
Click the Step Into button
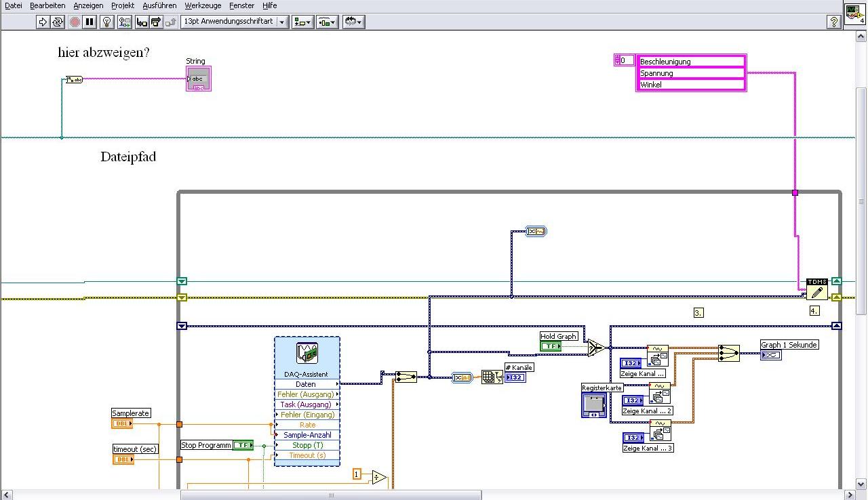coord(142,22)
